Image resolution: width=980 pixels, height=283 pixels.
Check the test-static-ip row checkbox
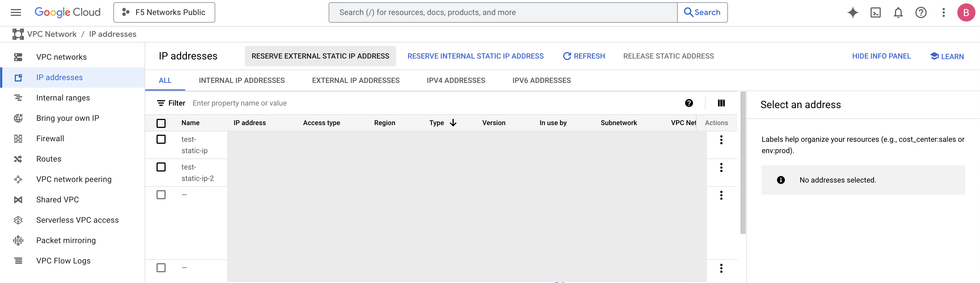161,140
